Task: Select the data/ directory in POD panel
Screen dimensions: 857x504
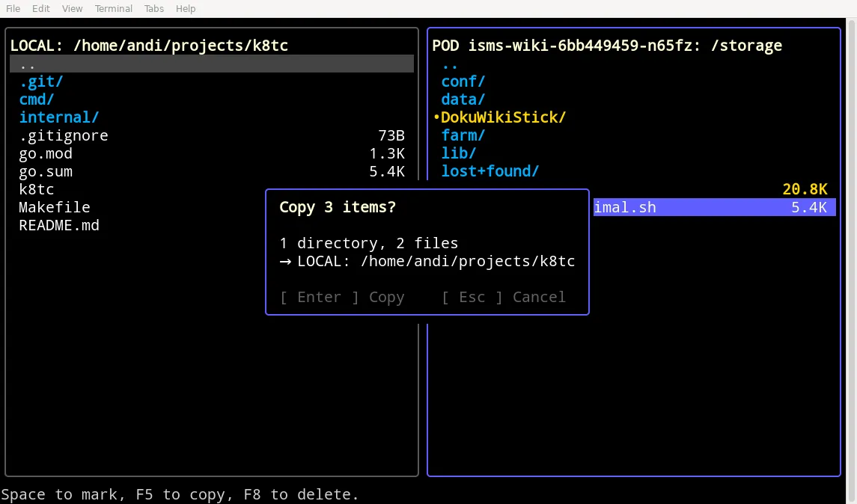Action: point(634,100)
